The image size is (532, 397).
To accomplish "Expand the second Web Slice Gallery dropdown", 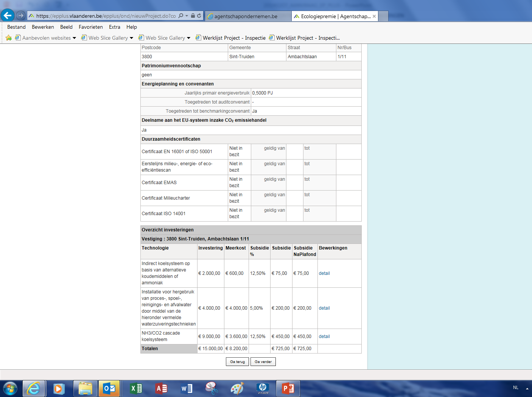I will point(188,38).
